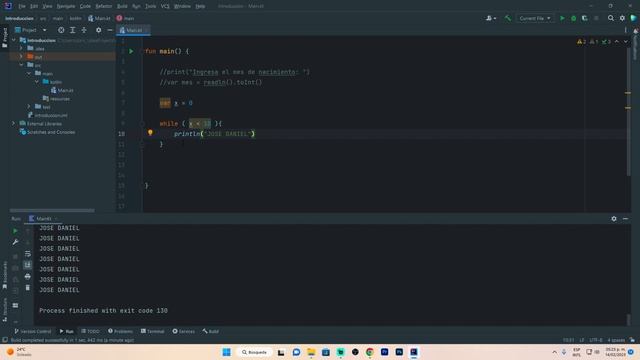Build the project using the hammer icon
The image size is (640, 360).
(x=508, y=18)
